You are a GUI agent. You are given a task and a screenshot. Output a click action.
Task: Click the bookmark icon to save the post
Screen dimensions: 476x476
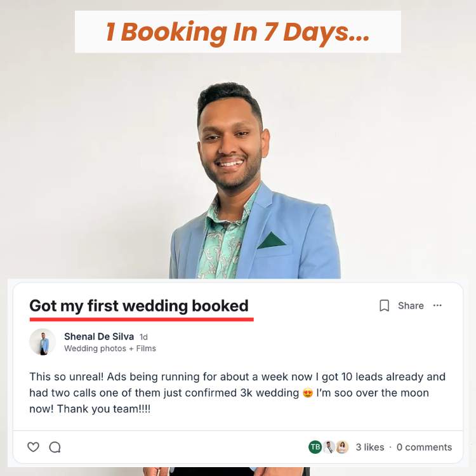point(385,305)
